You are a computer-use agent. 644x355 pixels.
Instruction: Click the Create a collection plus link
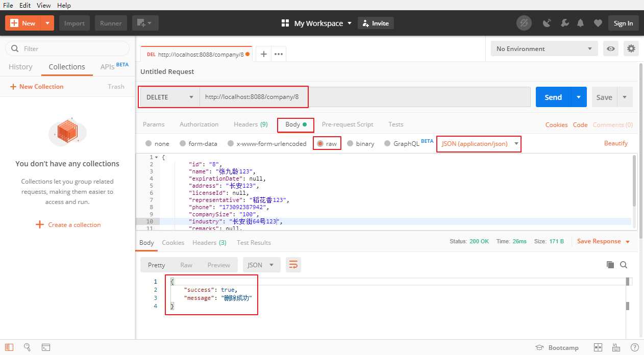point(68,225)
